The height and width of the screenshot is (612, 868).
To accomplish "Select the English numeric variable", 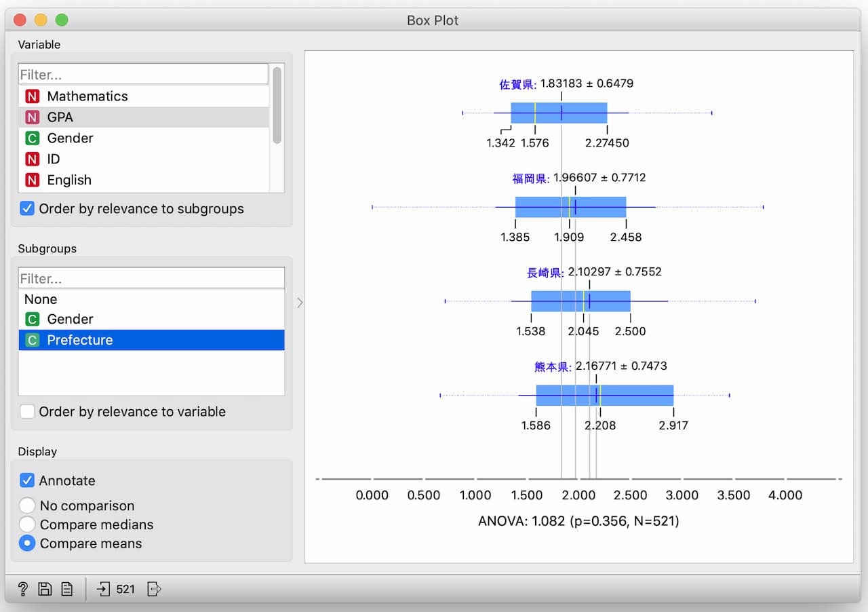I will (68, 180).
